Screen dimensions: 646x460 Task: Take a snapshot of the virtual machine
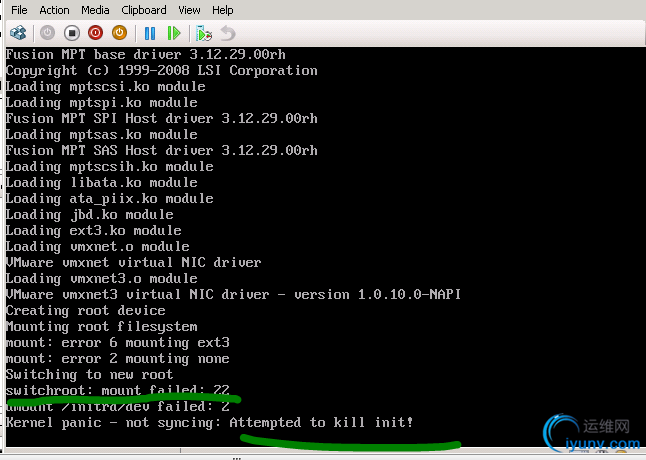(204, 33)
